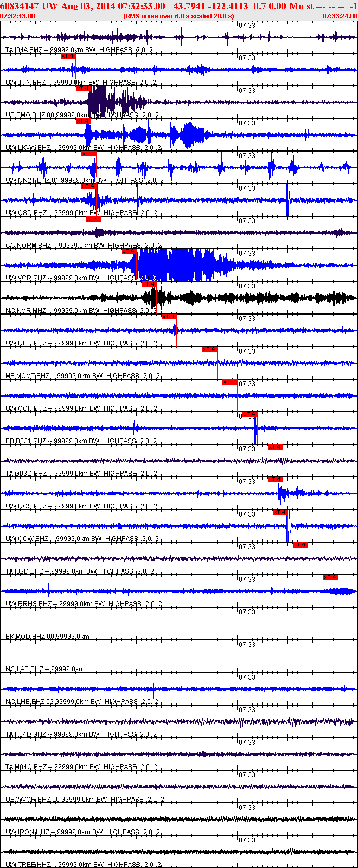Screen dimensions: 358x868
Task: Click the large burst on UW VCR waveform
Action: tap(182, 265)
